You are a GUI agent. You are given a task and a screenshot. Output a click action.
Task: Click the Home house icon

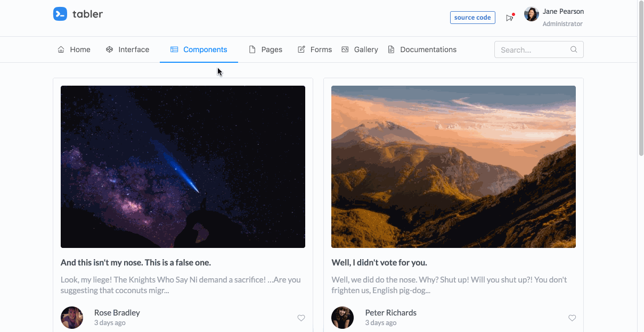61,49
